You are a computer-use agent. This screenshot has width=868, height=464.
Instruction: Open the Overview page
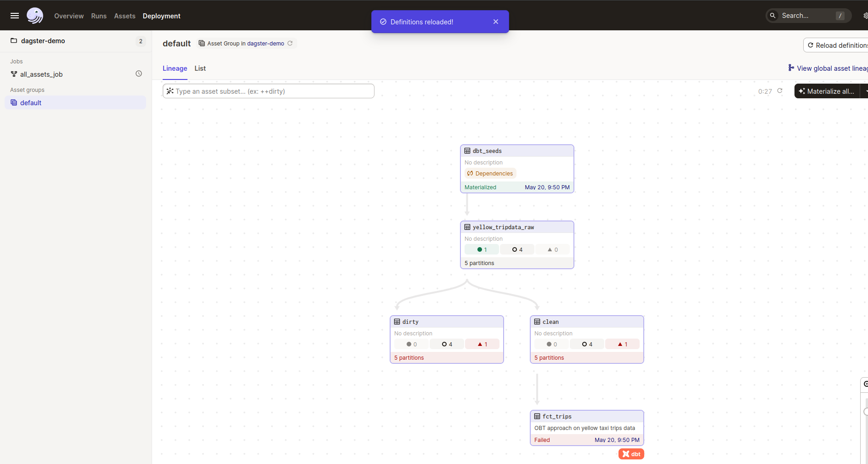click(69, 16)
